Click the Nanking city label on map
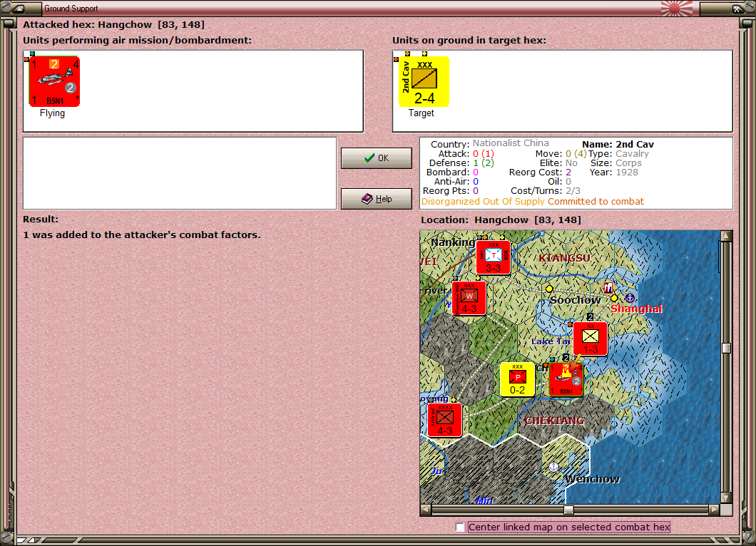This screenshot has height=546, width=756. pos(453,242)
